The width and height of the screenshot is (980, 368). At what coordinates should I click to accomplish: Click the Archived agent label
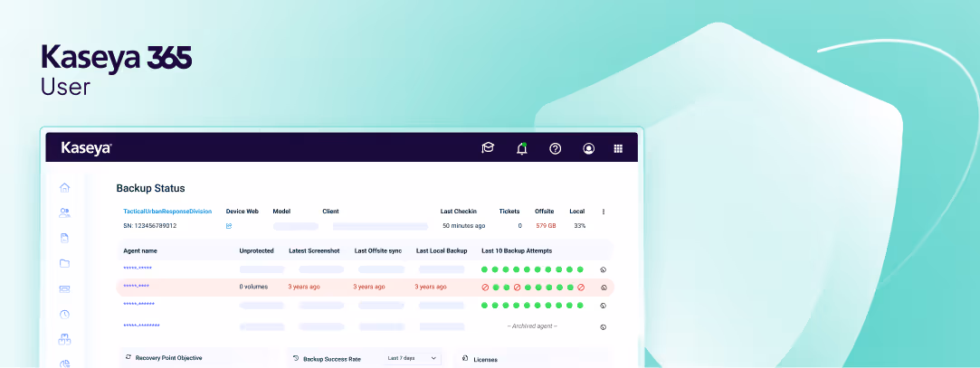pos(532,326)
